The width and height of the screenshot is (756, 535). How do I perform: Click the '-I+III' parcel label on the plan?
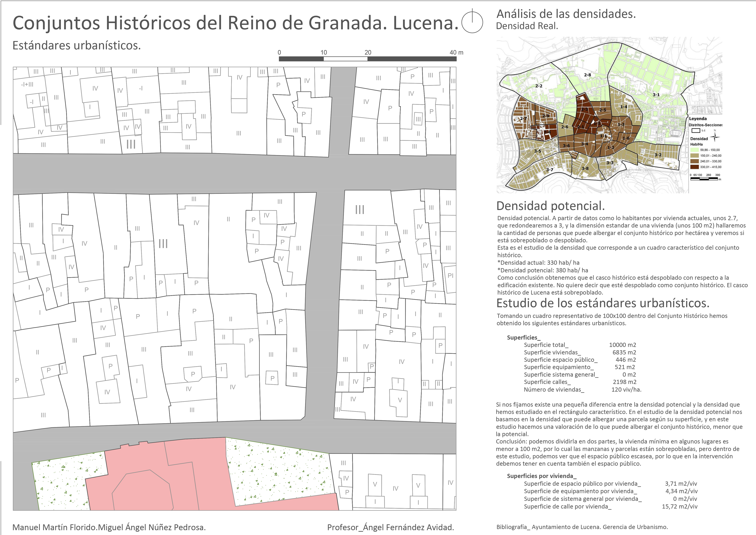pyautogui.click(x=27, y=84)
